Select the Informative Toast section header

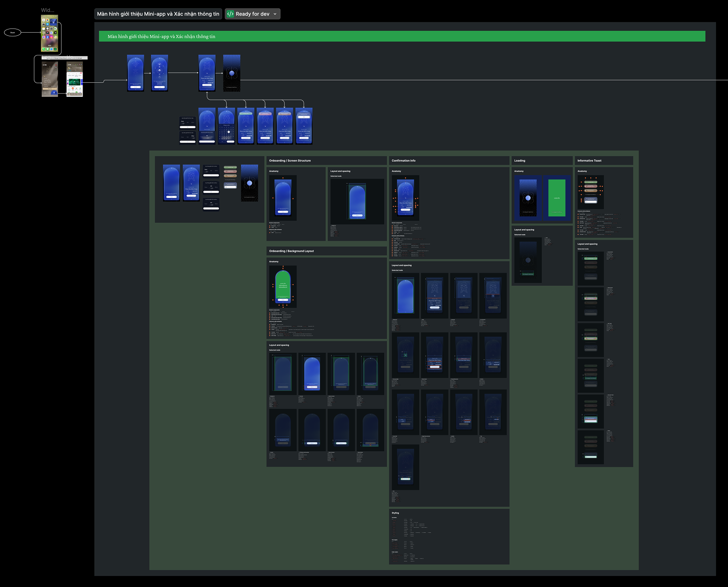(x=589, y=161)
